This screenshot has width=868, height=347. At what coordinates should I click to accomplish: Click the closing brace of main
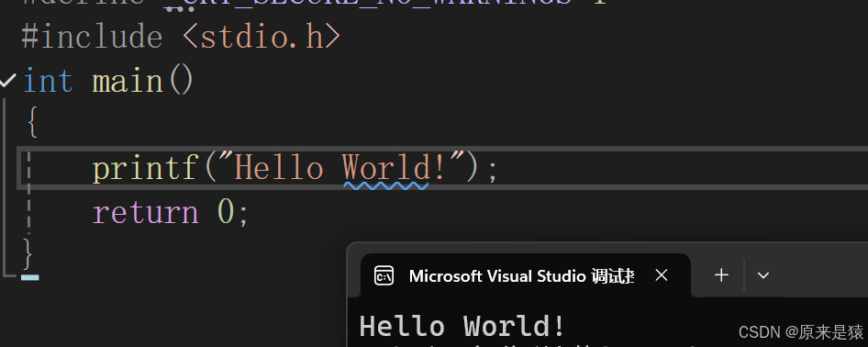[x=28, y=254]
